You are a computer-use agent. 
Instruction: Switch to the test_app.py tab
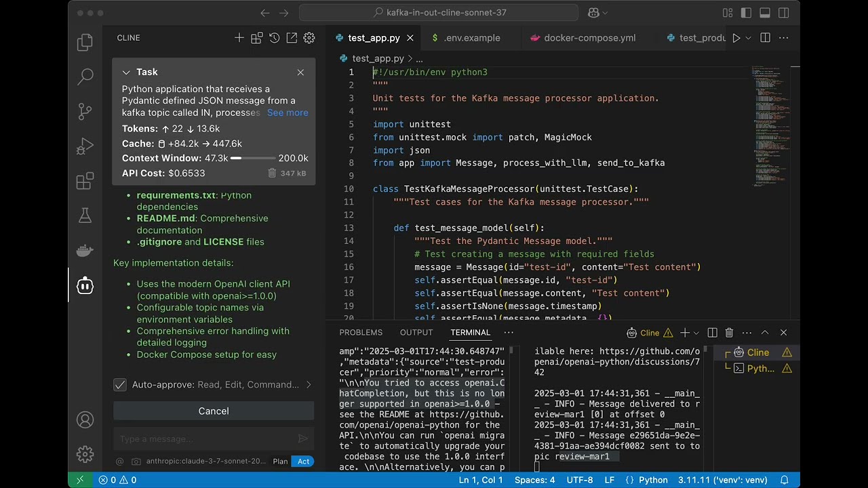click(374, 38)
